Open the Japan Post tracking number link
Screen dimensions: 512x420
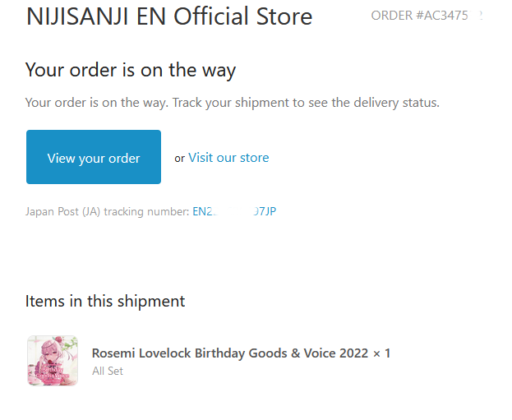coord(234,211)
